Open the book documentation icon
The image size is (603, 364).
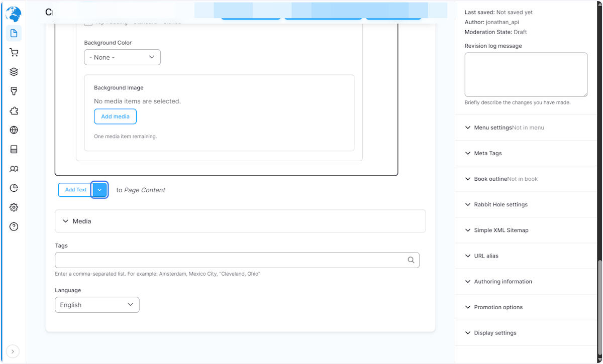[x=14, y=149]
